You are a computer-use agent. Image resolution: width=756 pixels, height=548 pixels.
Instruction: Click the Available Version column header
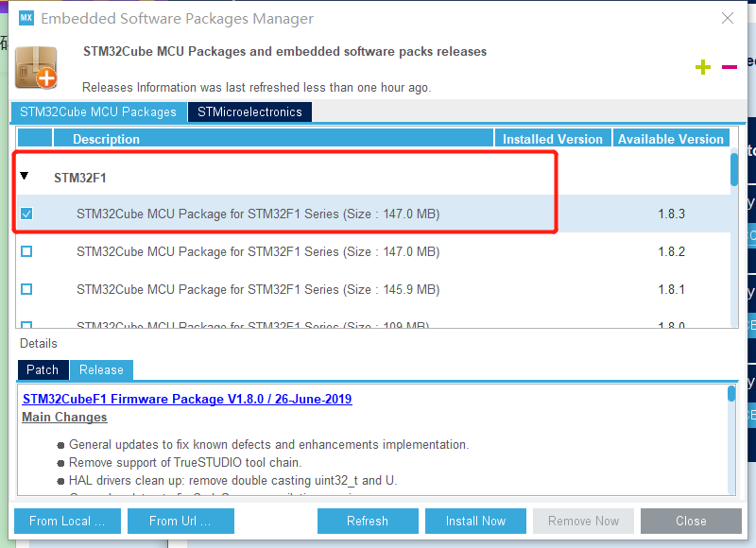[671, 139]
